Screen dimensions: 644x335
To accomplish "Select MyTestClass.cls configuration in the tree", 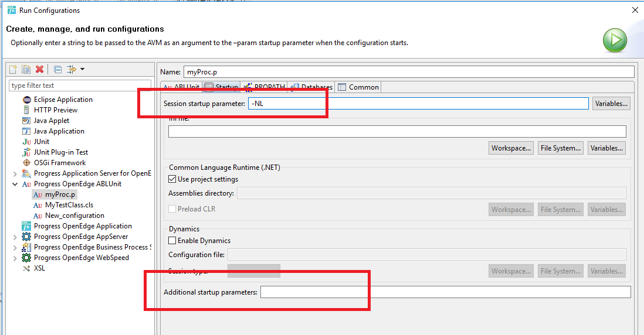I will 69,205.
